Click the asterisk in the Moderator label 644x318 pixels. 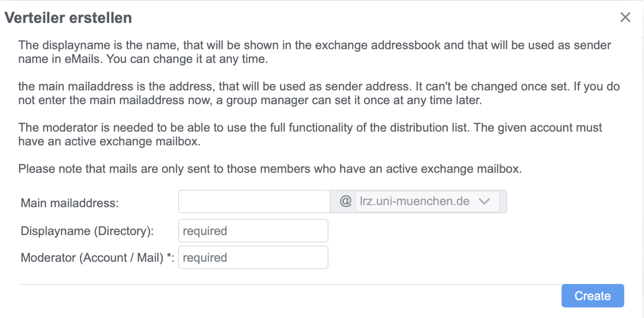pos(169,257)
